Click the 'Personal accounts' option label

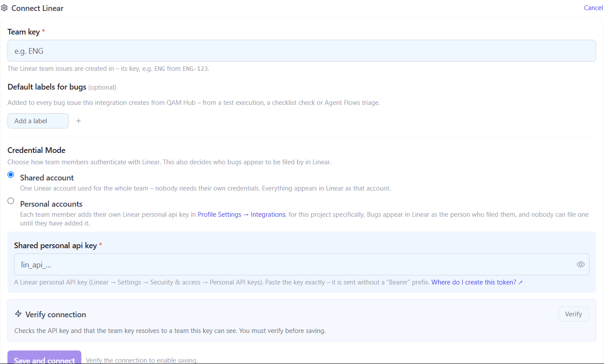51,204
